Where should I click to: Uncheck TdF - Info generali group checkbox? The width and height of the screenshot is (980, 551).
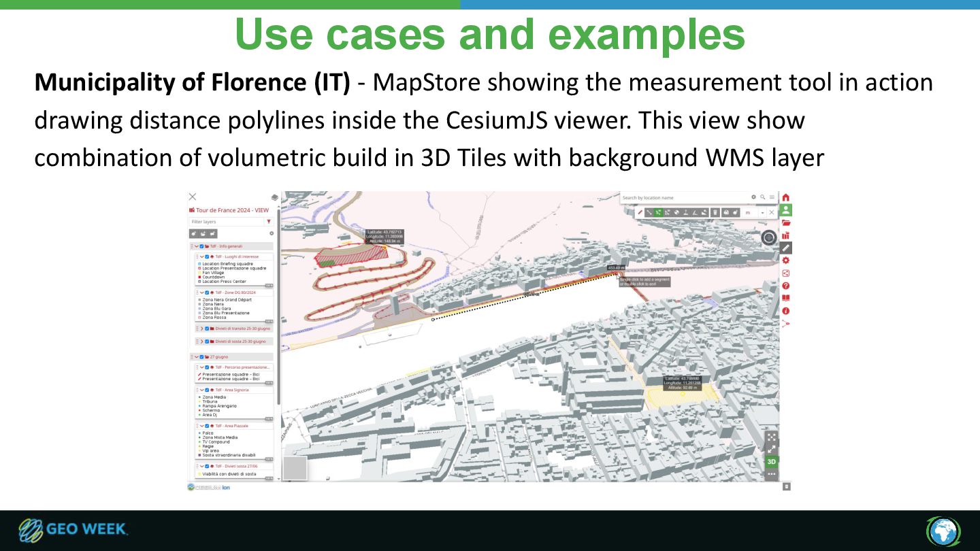[201, 246]
